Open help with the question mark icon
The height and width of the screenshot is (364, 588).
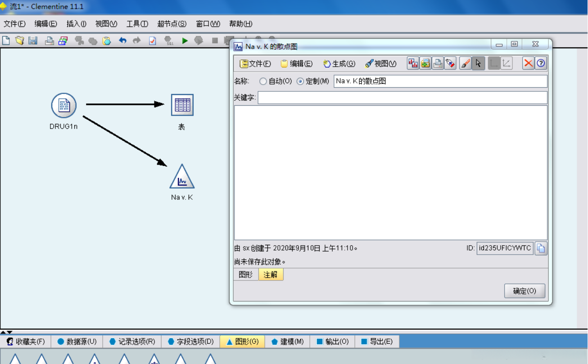pos(541,63)
